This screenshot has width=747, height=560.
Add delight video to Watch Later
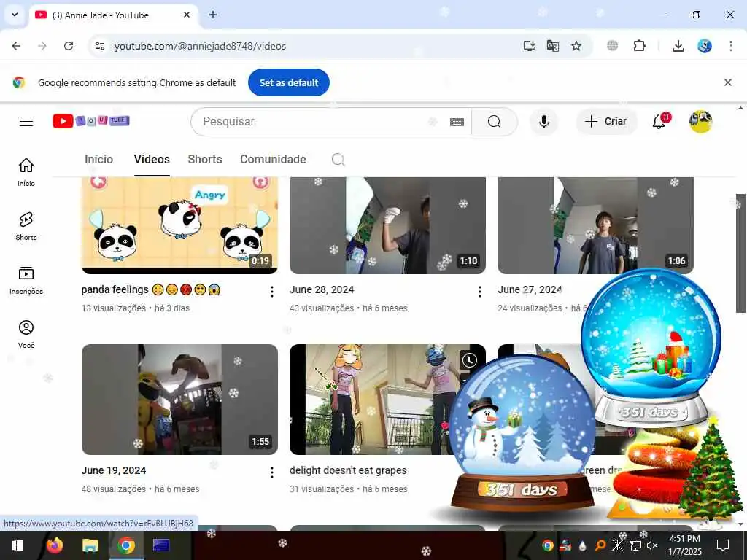(469, 360)
